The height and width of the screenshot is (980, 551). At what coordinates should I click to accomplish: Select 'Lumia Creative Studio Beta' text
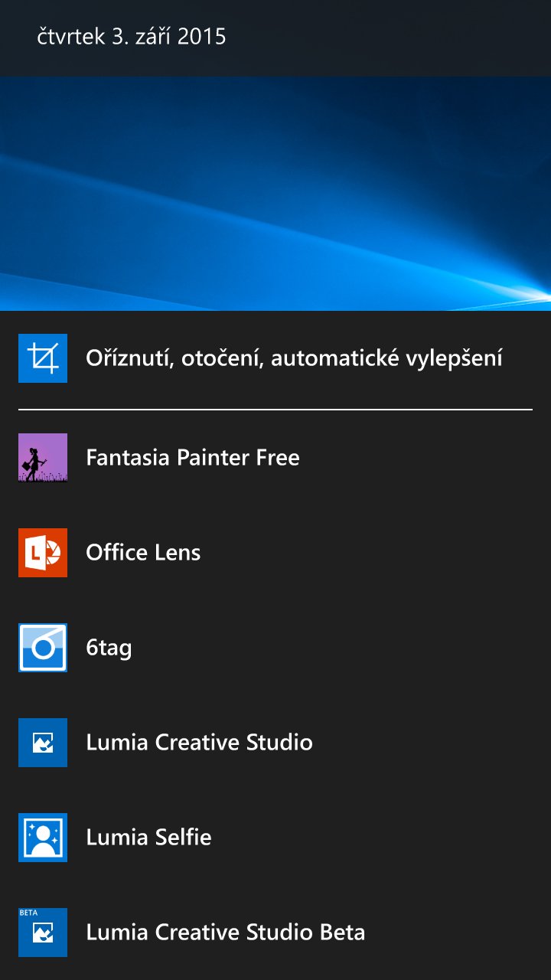point(225,933)
